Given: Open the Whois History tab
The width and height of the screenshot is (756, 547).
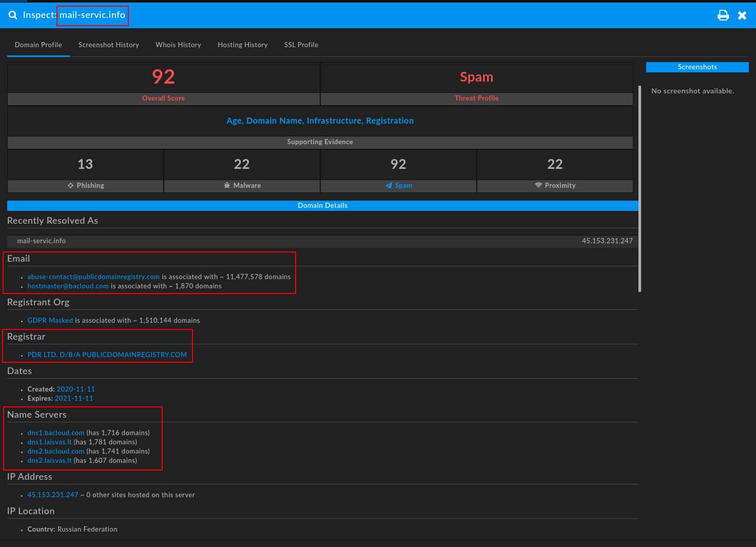Looking at the screenshot, I should tap(178, 45).
